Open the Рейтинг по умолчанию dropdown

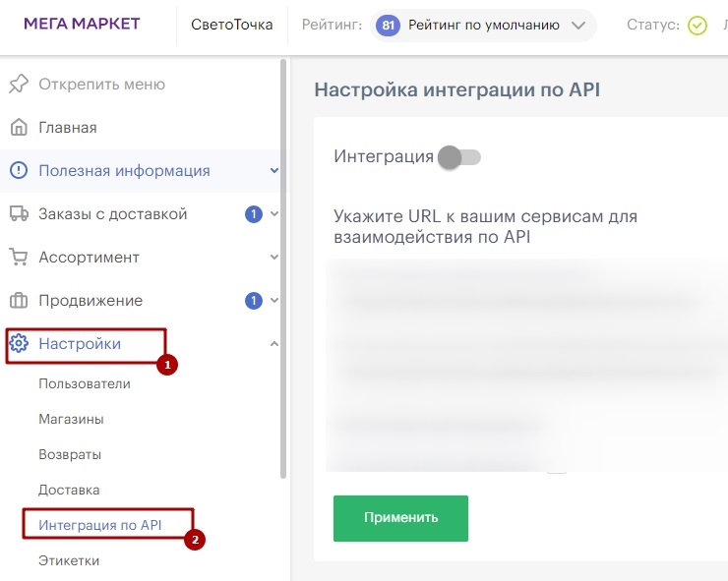pyautogui.click(x=483, y=25)
